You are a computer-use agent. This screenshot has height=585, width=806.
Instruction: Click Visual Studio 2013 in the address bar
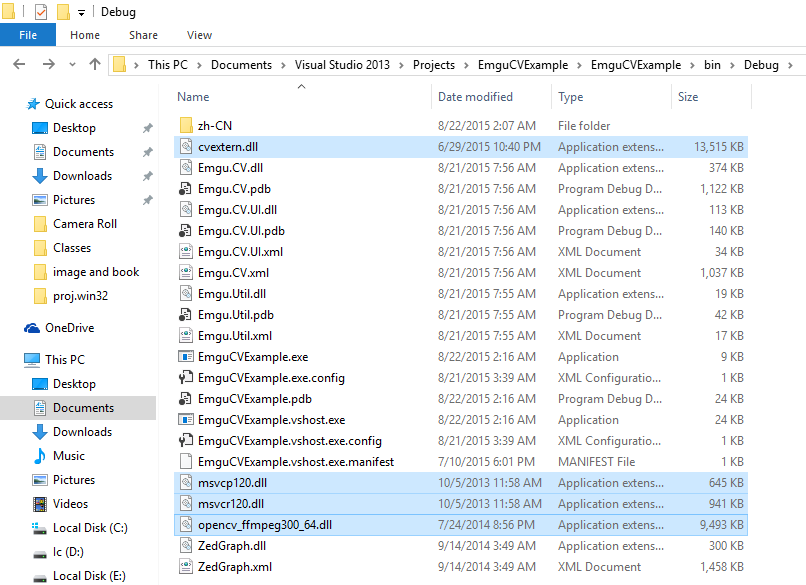(x=342, y=65)
